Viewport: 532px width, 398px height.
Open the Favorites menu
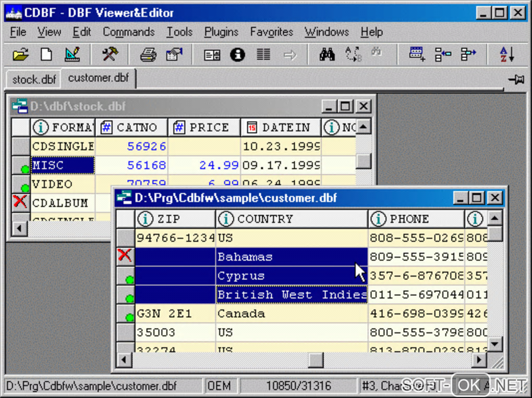(271, 32)
